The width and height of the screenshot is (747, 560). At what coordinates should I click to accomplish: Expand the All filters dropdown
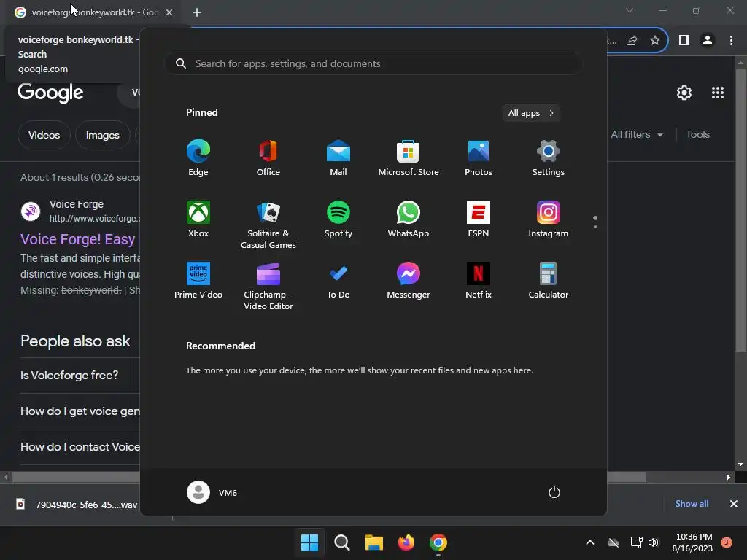637,135
